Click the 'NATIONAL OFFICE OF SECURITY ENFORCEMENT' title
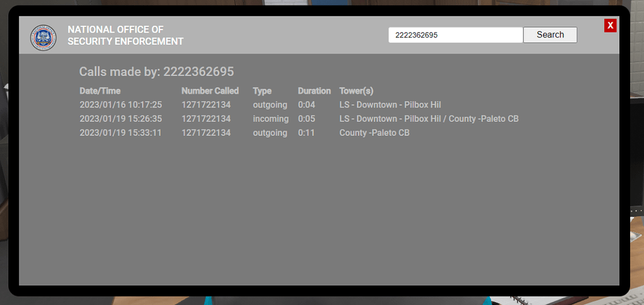Image resolution: width=644 pixels, height=305 pixels. 125,35
